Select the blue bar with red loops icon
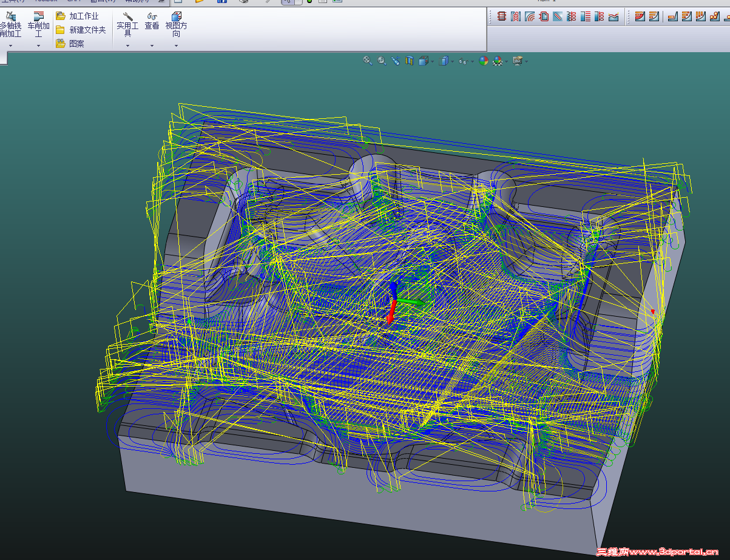The image size is (730, 560). tap(600, 16)
